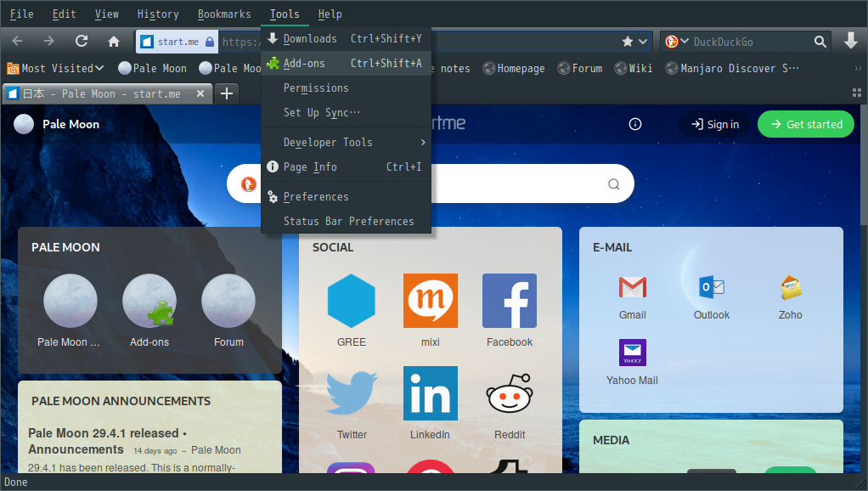This screenshot has height=491, width=868.
Task: Go back with the back arrow button
Action: [x=17, y=41]
